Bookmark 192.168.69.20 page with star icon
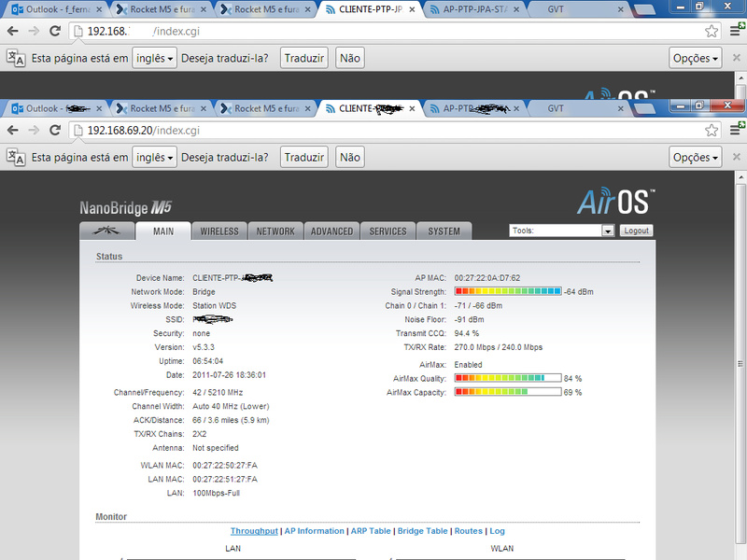747x560 pixels. pyautogui.click(x=712, y=130)
